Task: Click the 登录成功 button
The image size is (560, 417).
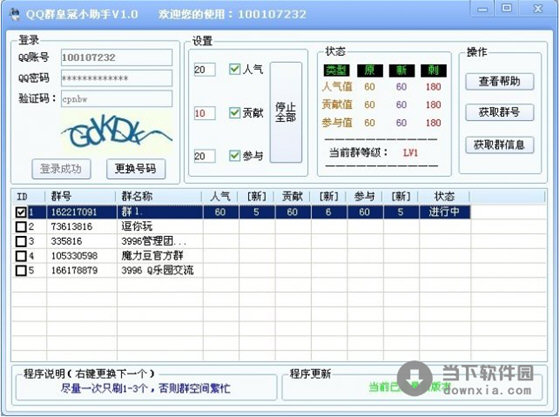Action: [x=61, y=169]
